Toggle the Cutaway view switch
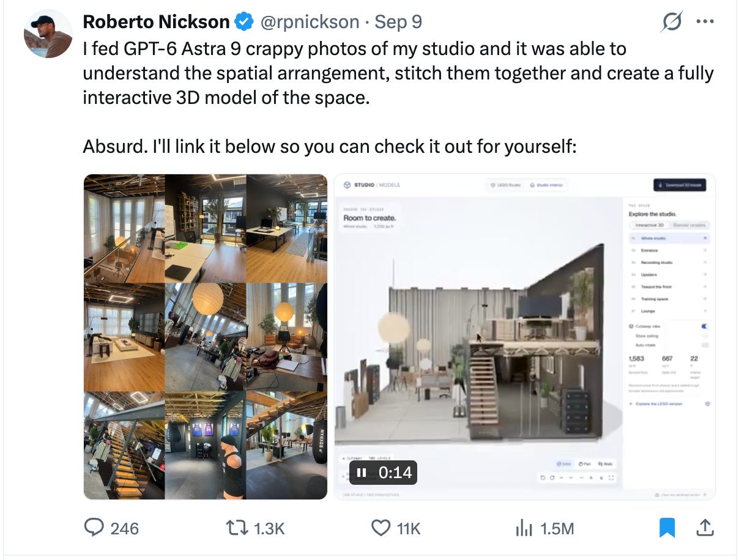The height and width of the screenshot is (560, 739). [705, 326]
